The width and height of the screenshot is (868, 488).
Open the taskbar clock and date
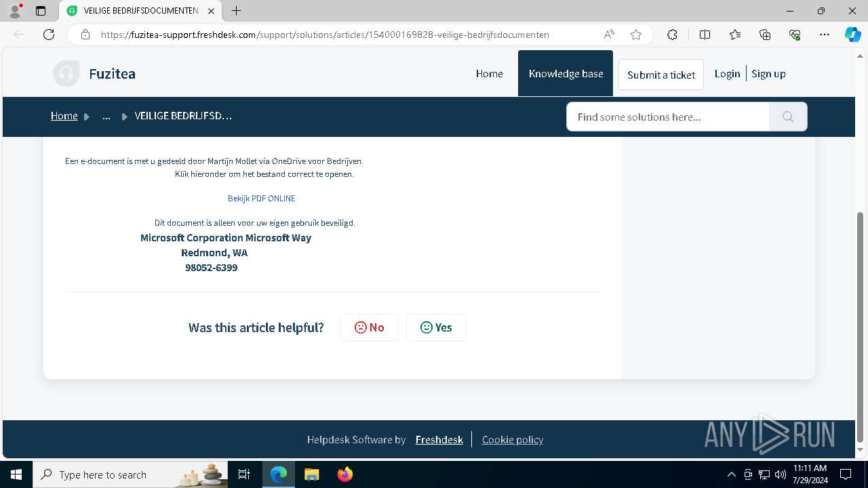pyautogui.click(x=810, y=474)
